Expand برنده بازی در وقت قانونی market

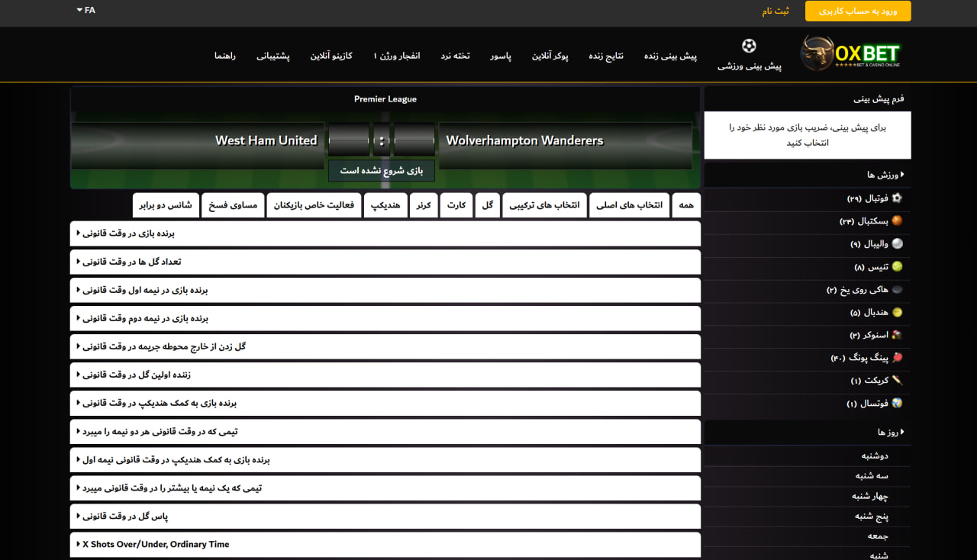[385, 233]
